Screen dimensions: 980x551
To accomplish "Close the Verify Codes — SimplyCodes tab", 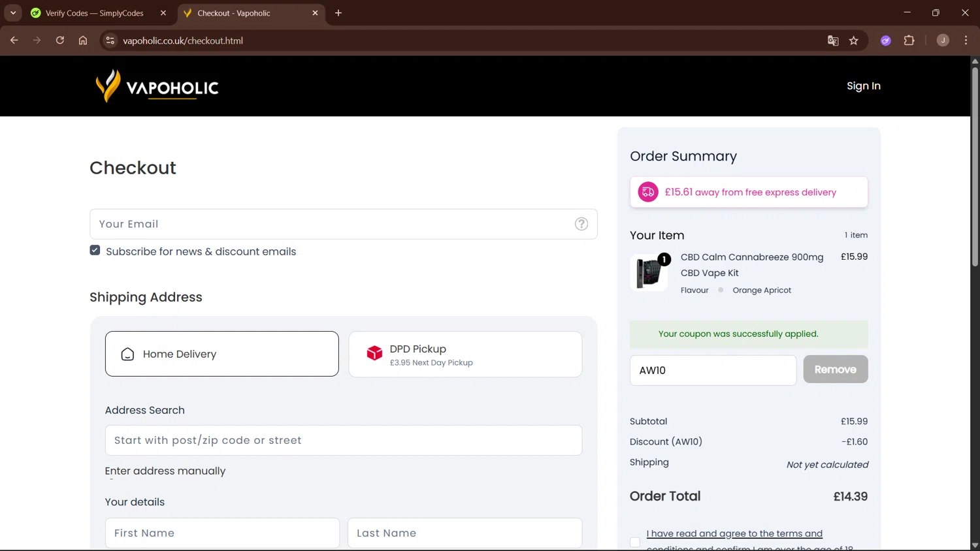I will [163, 13].
